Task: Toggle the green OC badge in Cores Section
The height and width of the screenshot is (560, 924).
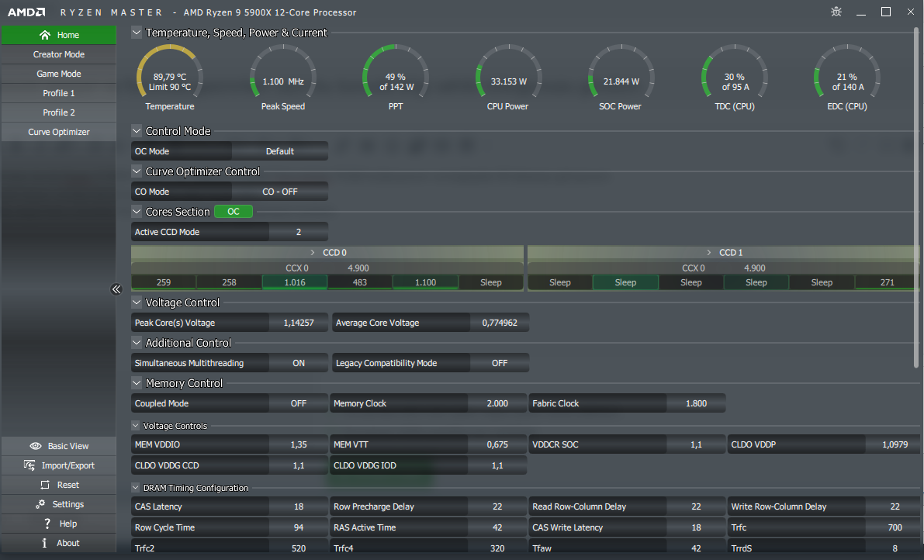Action: [x=234, y=212]
